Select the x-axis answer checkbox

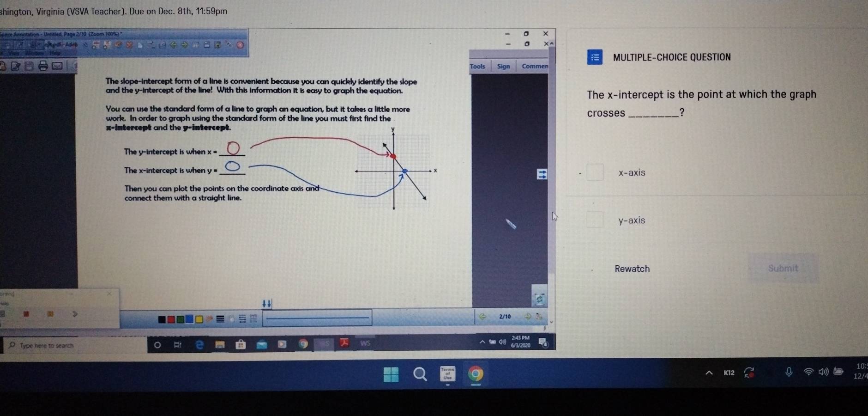point(595,172)
